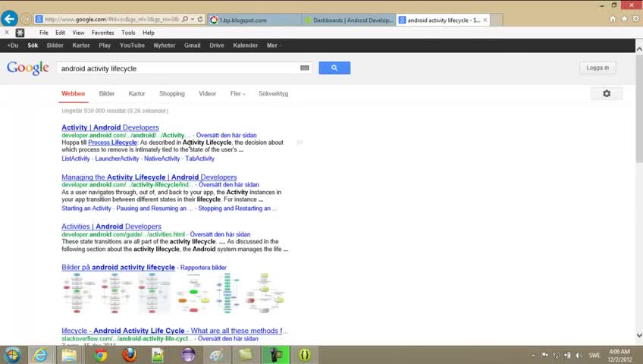This screenshot has height=364, width=643.
Task: Click the address bar search magnifier icon
Action: point(185,19)
